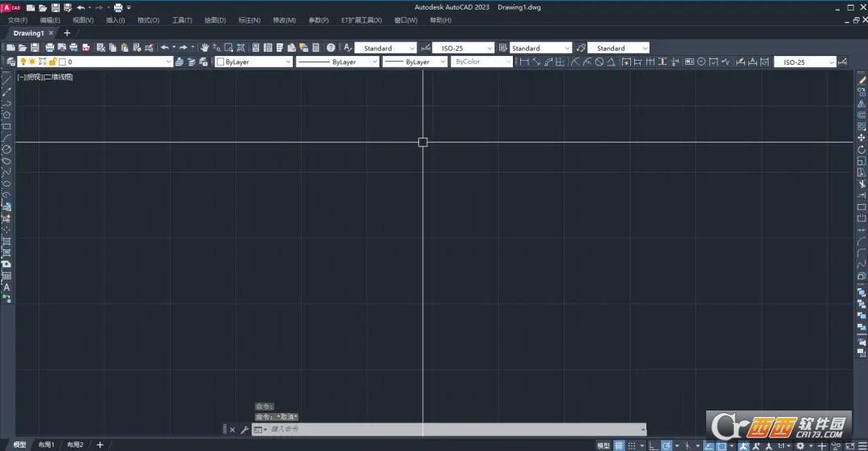Expand the ISO-25 dimension style dropdown
Viewport: 868px width, 451px height.
[x=489, y=48]
